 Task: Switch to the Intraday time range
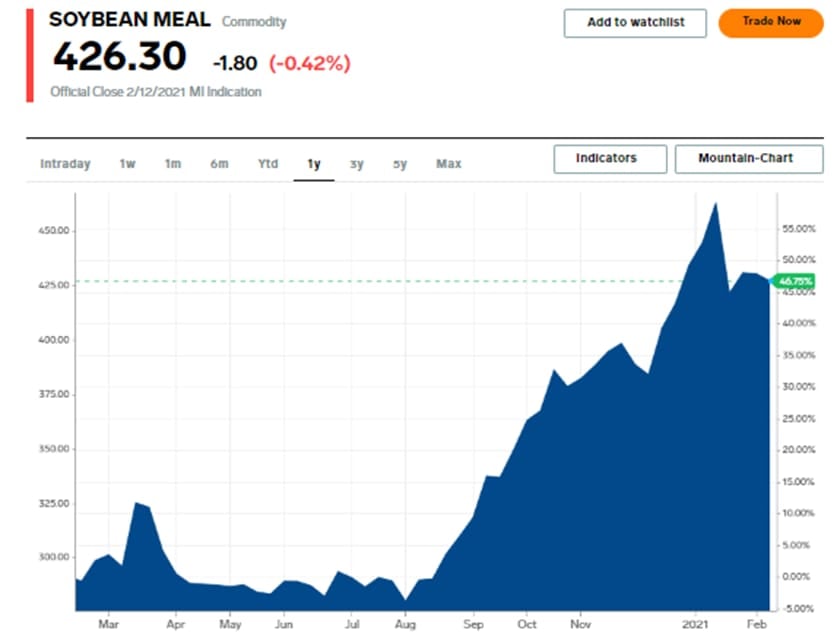pos(65,164)
